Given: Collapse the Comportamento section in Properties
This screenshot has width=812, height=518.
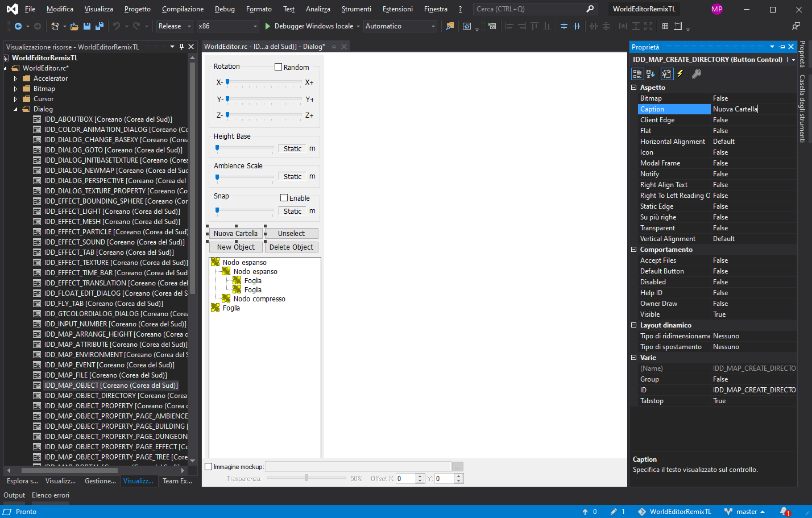Looking at the screenshot, I should click(x=633, y=249).
